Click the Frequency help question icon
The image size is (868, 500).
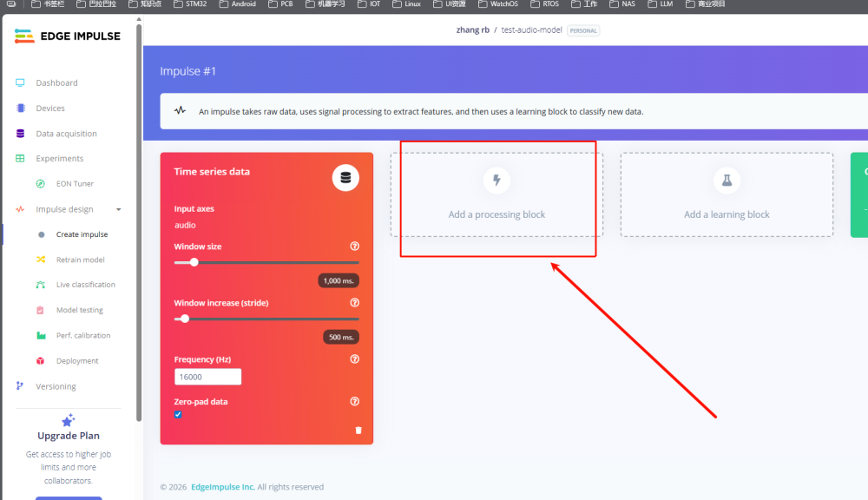tap(354, 359)
